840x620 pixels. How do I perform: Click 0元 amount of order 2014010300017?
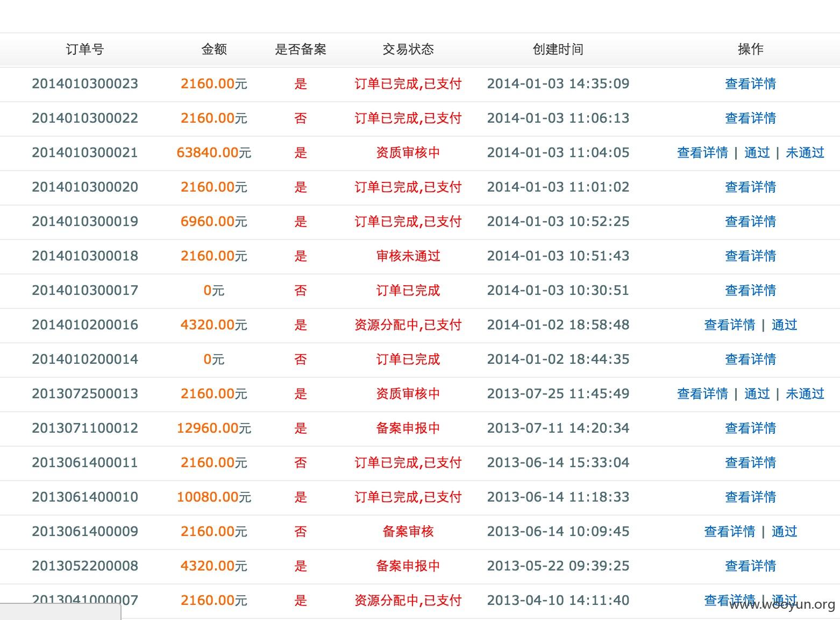[214, 291]
